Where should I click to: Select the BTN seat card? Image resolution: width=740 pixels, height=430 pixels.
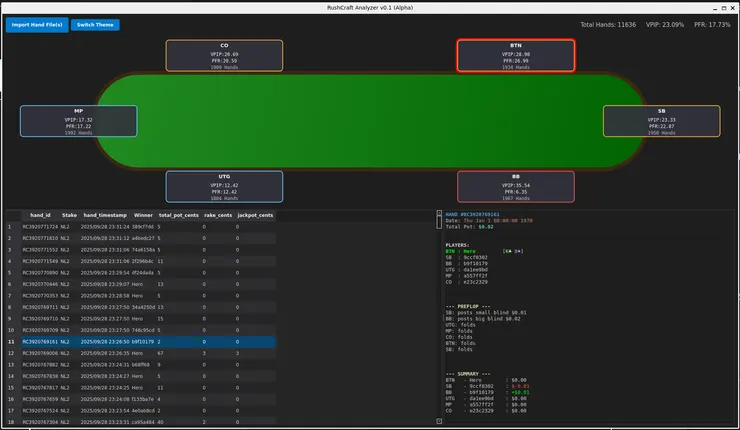(x=515, y=56)
